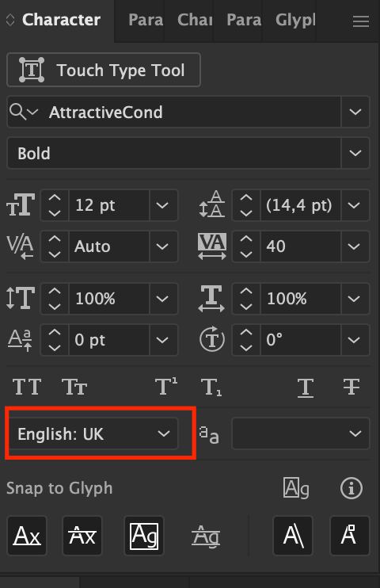Click the Touch Type Tool button

click(104, 70)
